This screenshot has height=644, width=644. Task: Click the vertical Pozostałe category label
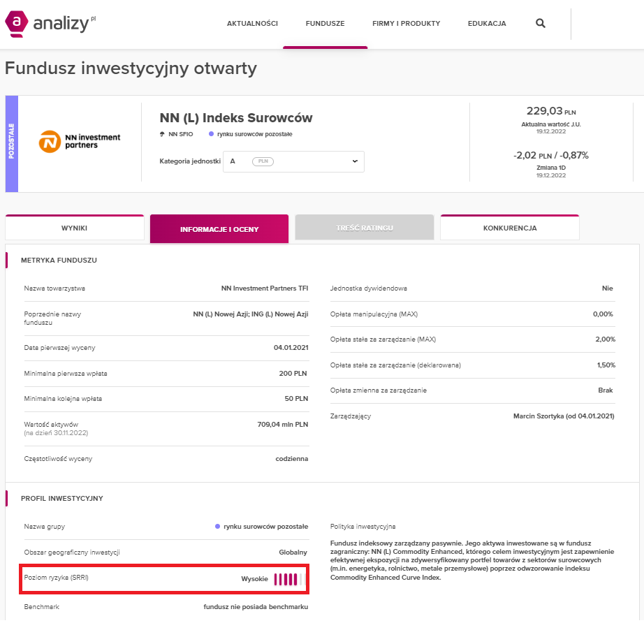point(11,143)
